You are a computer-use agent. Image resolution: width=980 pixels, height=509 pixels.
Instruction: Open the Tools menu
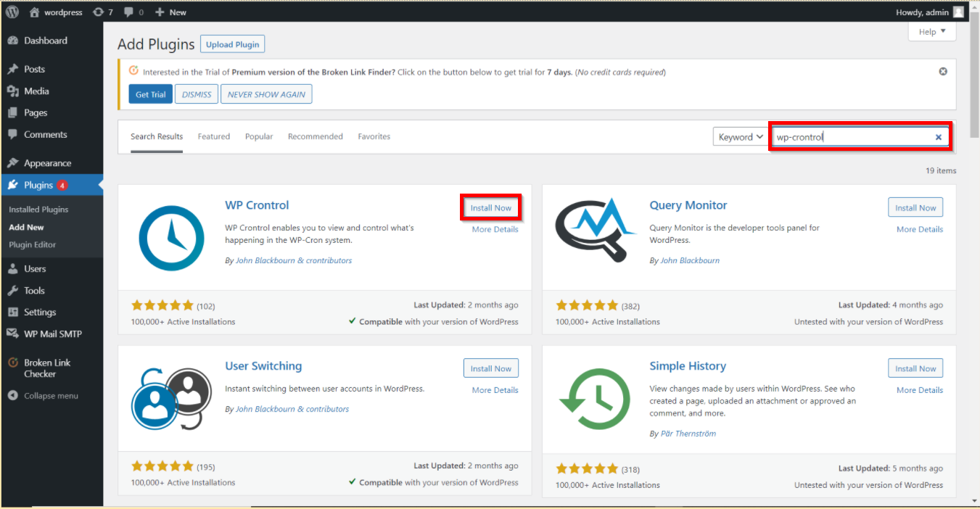click(52, 290)
